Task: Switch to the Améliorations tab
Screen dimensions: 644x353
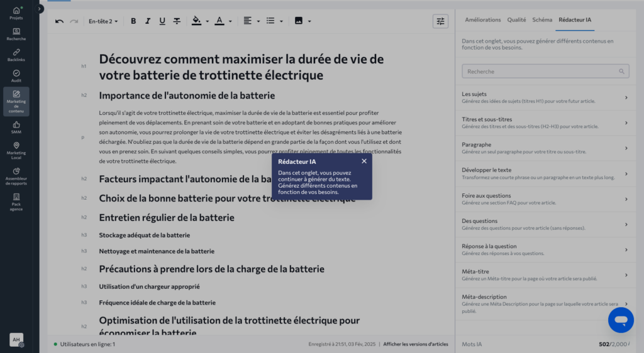Action: 482,19
